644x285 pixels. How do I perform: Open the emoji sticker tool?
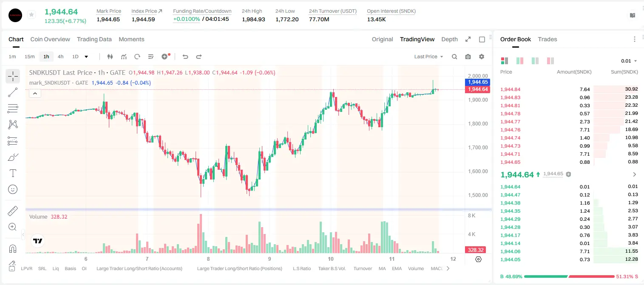(13, 189)
